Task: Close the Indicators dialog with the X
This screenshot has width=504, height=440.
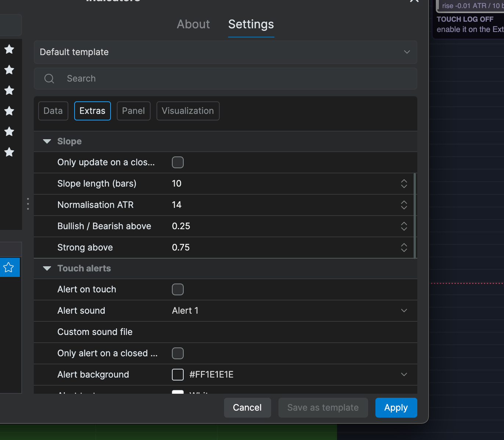Action: click(414, 1)
